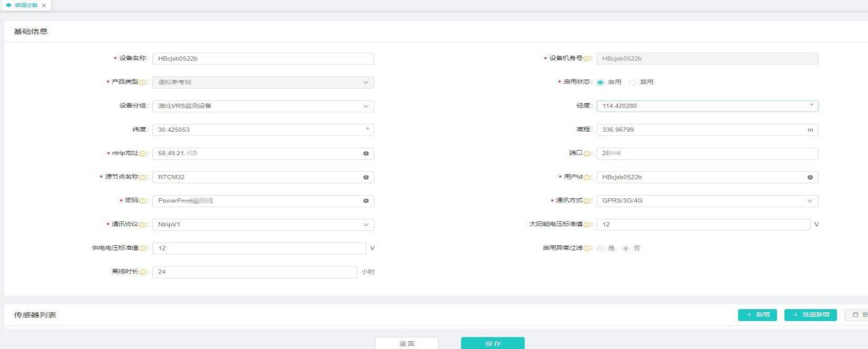868x349 pixels.
Task: Click the info icon beside 设备机身号 label
Action: coord(588,59)
